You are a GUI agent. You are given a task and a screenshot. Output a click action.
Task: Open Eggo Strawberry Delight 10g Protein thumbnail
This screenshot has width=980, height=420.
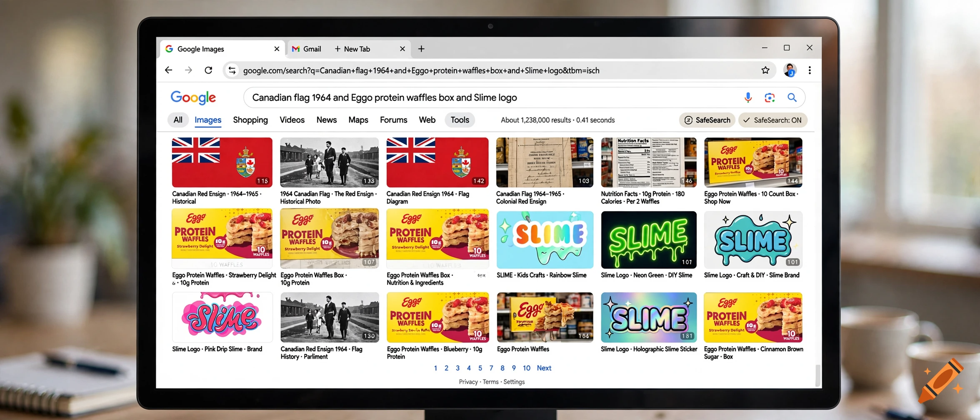222,238
